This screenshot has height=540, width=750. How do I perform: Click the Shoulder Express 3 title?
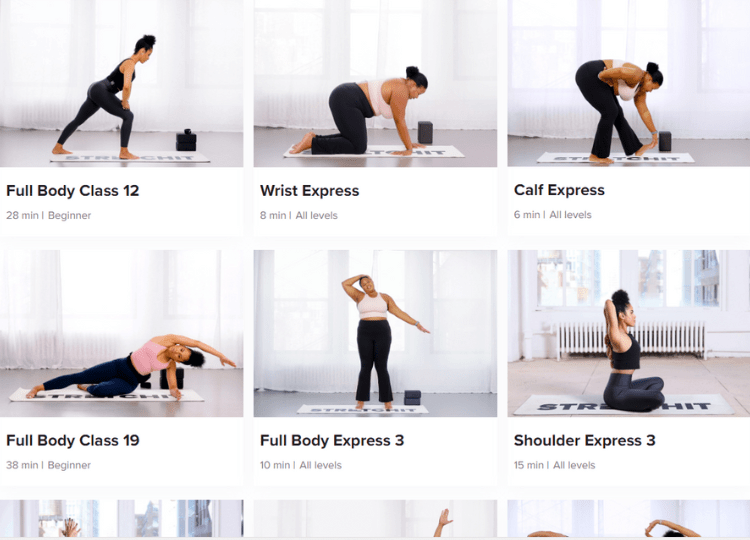pos(585,441)
